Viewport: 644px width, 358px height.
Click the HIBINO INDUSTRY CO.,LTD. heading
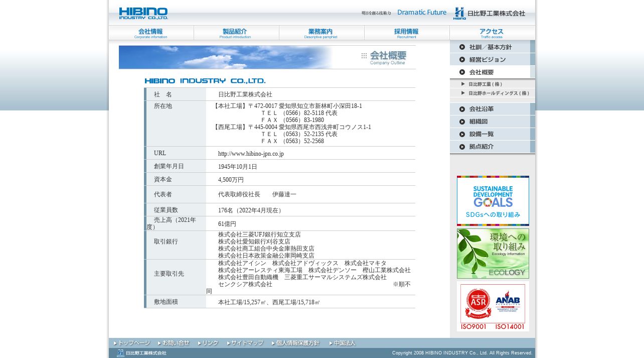[x=205, y=81]
